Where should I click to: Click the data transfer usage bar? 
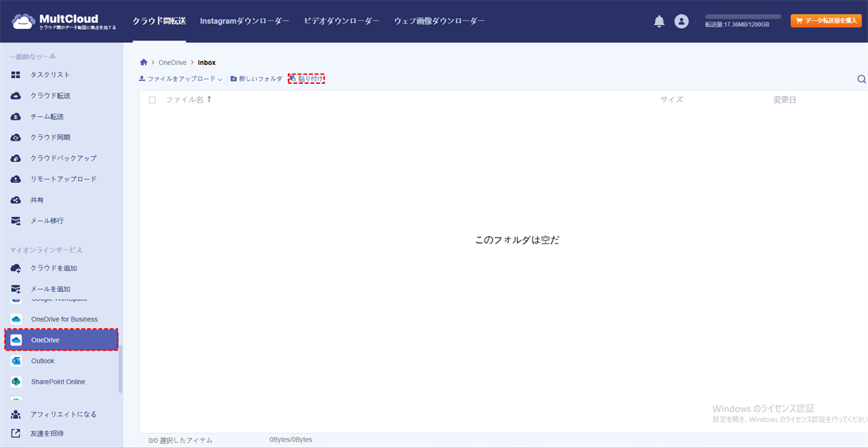743,17
